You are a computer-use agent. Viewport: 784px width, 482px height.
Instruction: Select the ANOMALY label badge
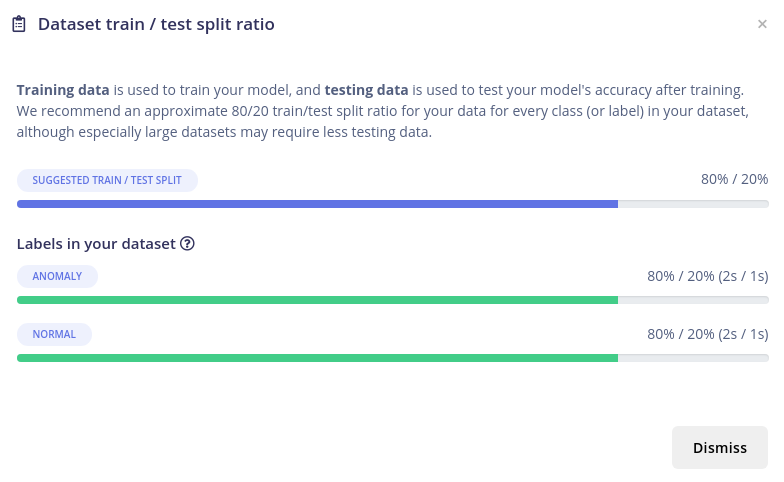click(57, 276)
